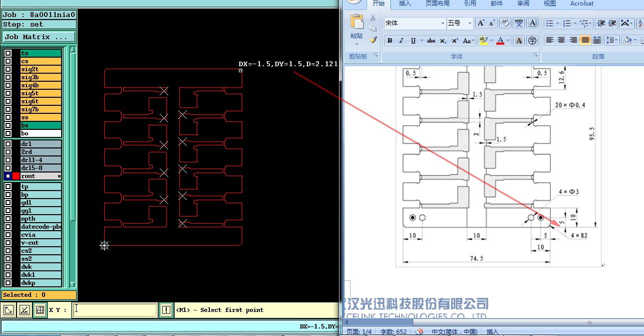This screenshot has height=336, width=644.
Task: Toggle checkbox for layer ss
Action: pyautogui.click(x=8, y=117)
